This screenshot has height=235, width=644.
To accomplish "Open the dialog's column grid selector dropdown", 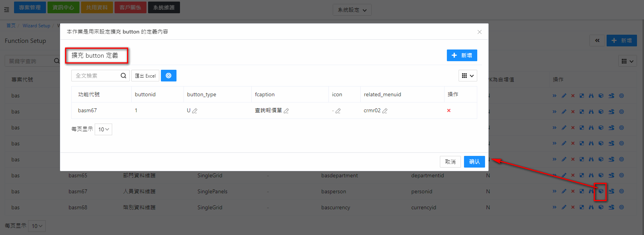I will (468, 76).
